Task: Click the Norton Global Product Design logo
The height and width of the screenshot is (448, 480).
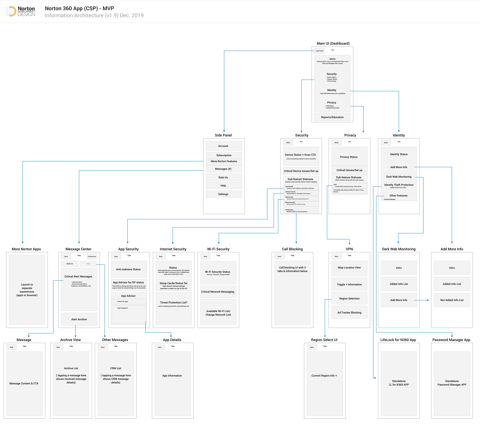Action: click(20, 11)
